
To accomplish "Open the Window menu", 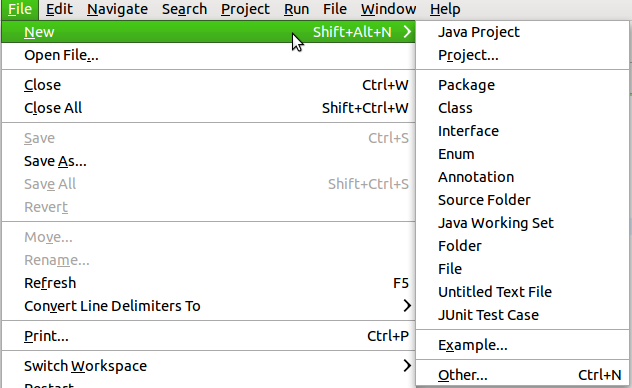I will [x=388, y=9].
